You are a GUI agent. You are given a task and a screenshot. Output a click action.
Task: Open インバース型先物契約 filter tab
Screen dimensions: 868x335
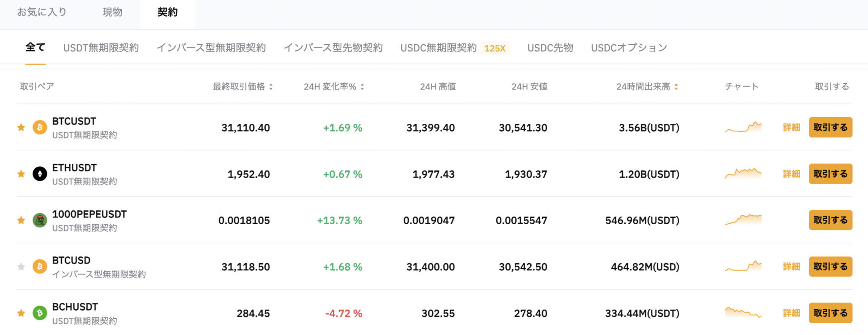(333, 48)
